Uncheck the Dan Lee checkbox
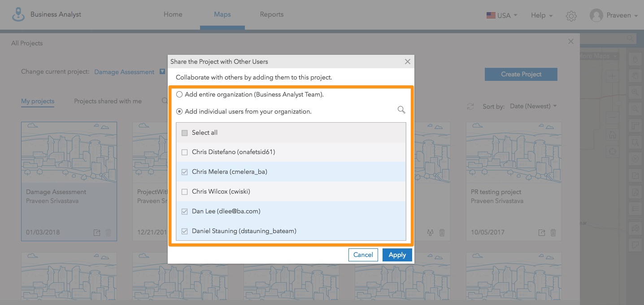 [x=184, y=212]
